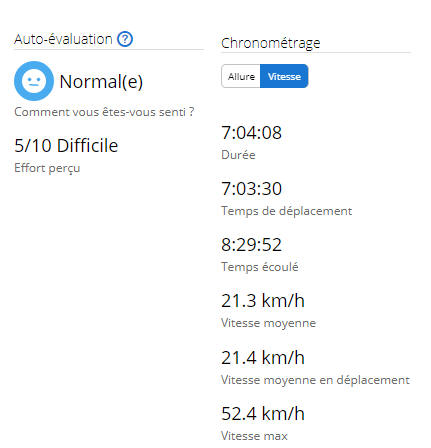Click the Auto-évaluation help question mark icon
The width and height of the screenshot is (431, 448).
[x=125, y=39]
